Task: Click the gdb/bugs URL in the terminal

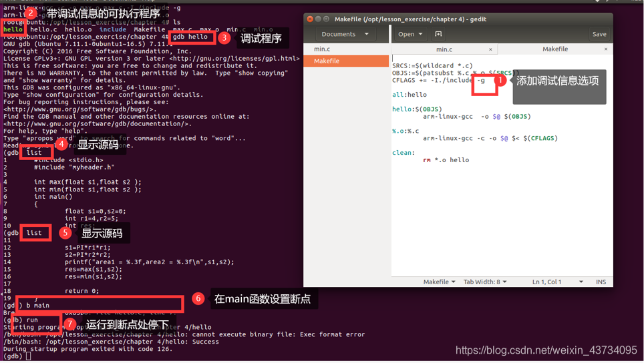Action: pos(79,109)
